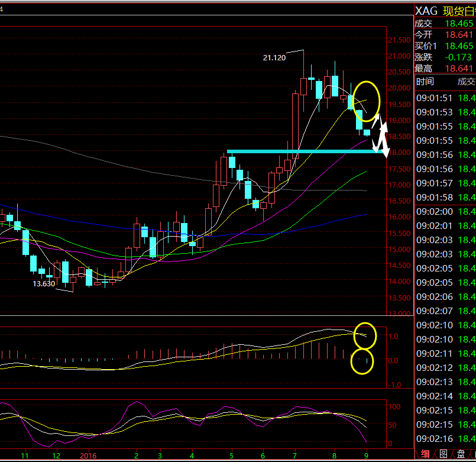Click the XAG symbol title
This screenshot has height=462, width=476.
coord(426,11)
